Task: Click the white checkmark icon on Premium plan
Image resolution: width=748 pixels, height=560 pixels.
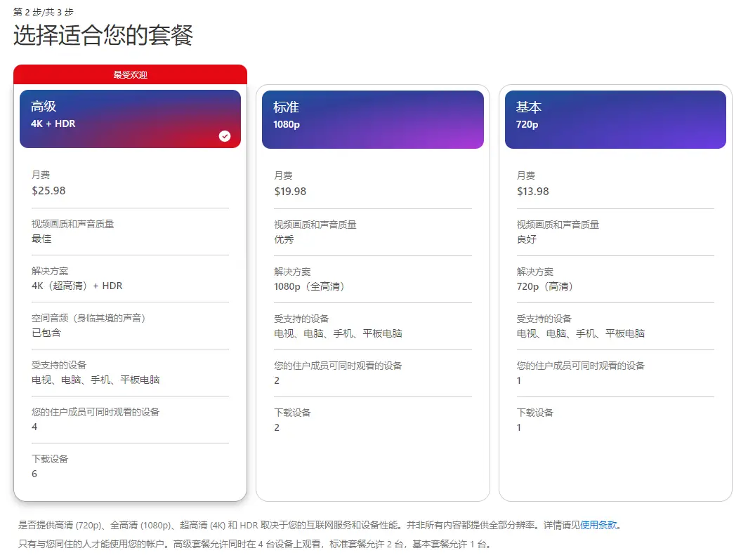Action: [225, 136]
